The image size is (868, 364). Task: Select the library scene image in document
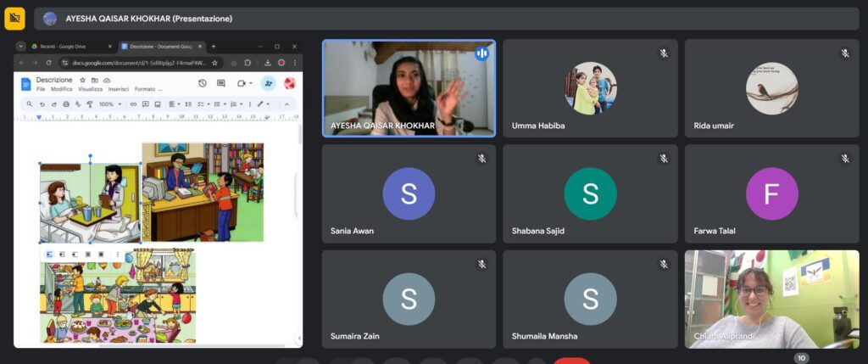(x=203, y=192)
